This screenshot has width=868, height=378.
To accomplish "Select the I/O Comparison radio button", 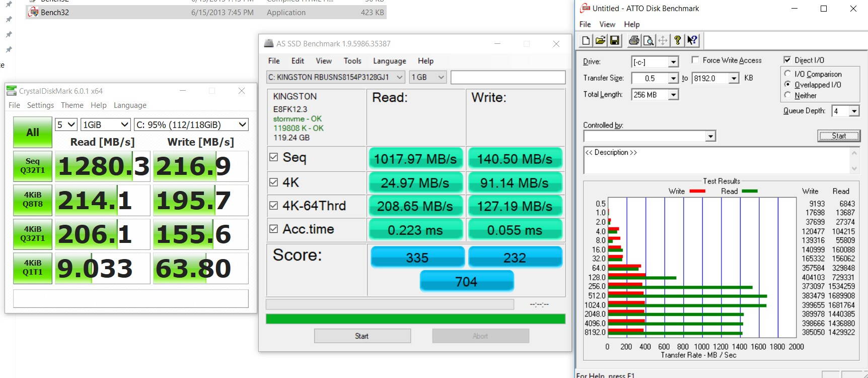I will pyautogui.click(x=787, y=74).
